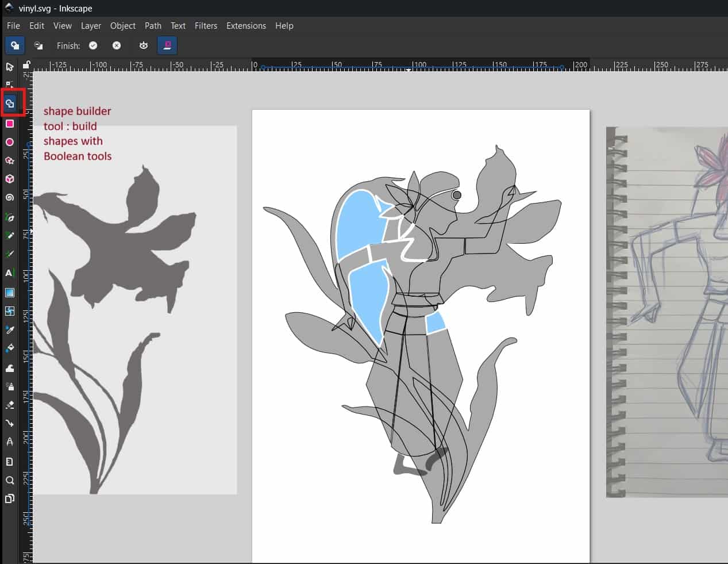Choose the Text tool

(x=10, y=273)
